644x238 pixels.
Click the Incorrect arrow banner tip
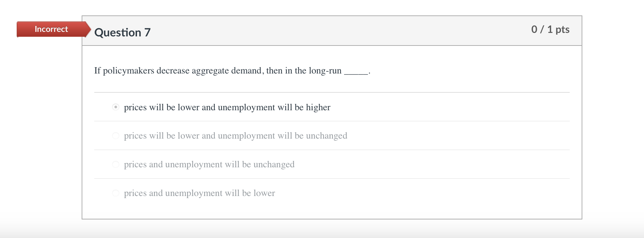89,29
